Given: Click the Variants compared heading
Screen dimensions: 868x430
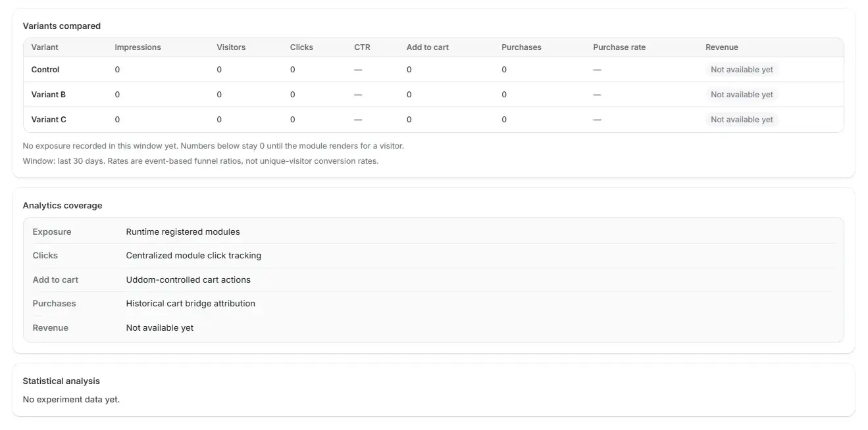Looking at the screenshot, I should click(62, 26).
